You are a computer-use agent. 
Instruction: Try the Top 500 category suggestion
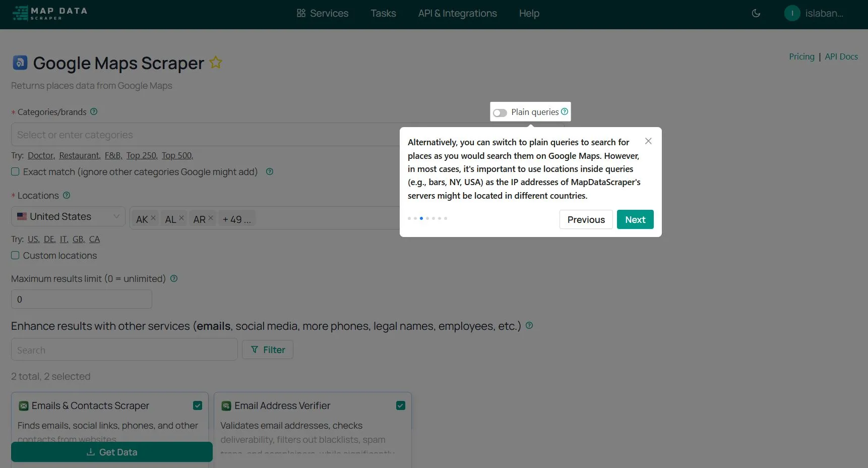click(177, 155)
